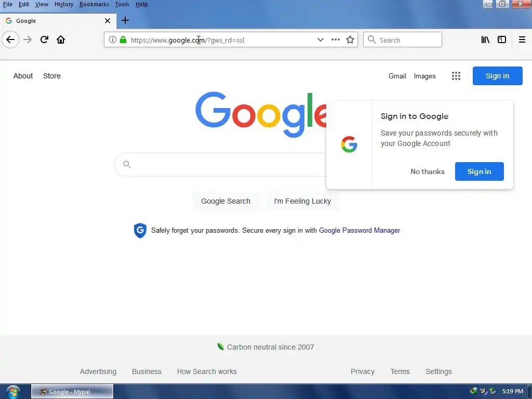Open the Tools menu
This screenshot has height=399, width=532.
122,4
